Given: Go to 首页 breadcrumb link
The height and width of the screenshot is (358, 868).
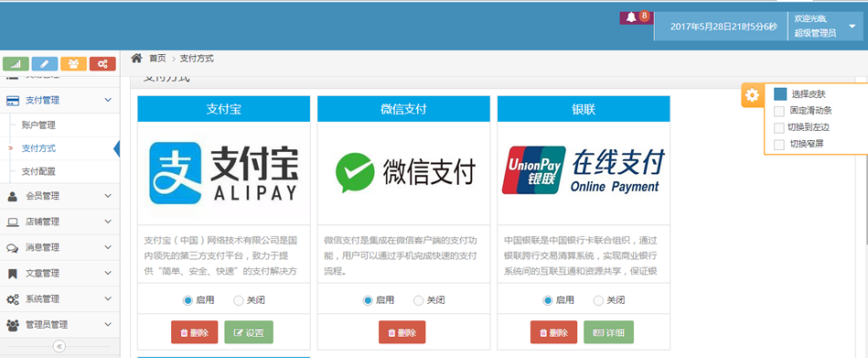Looking at the screenshot, I should click(157, 59).
